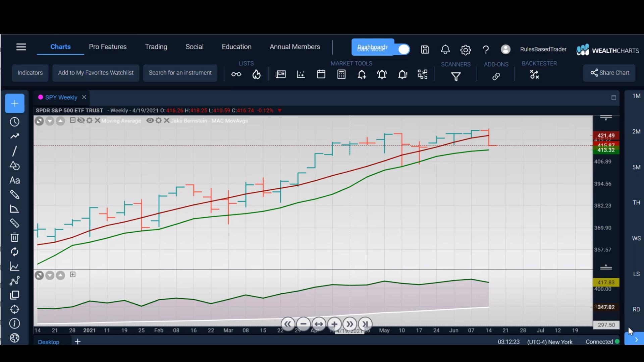
Task: Open the Trading menu
Action: pyautogui.click(x=156, y=47)
